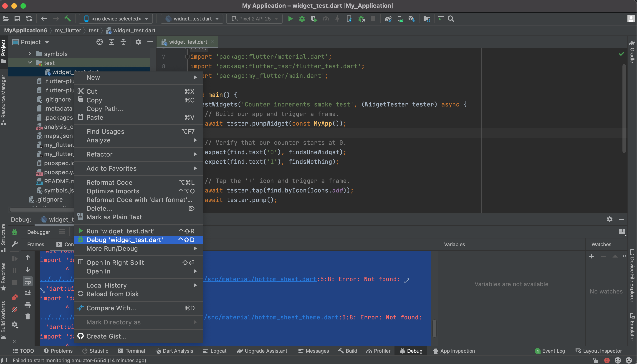Click the Up the stack trace arrow

point(28,258)
